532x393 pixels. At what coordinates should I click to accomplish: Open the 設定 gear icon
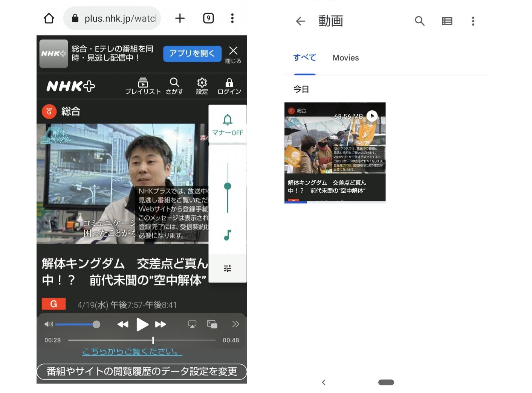coord(202,86)
